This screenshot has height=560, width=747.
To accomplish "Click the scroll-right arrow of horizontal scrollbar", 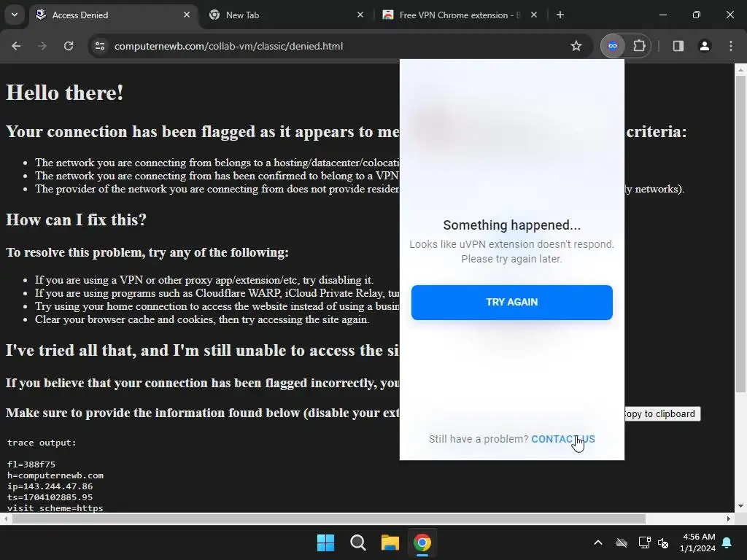I will [729, 518].
